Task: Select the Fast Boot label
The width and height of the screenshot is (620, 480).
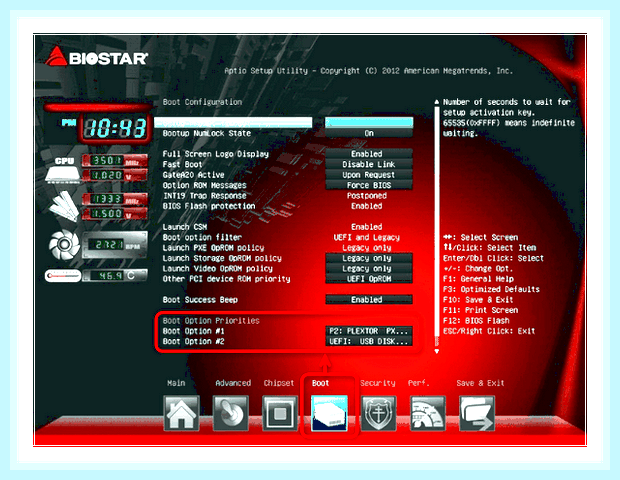Action: tap(182, 164)
